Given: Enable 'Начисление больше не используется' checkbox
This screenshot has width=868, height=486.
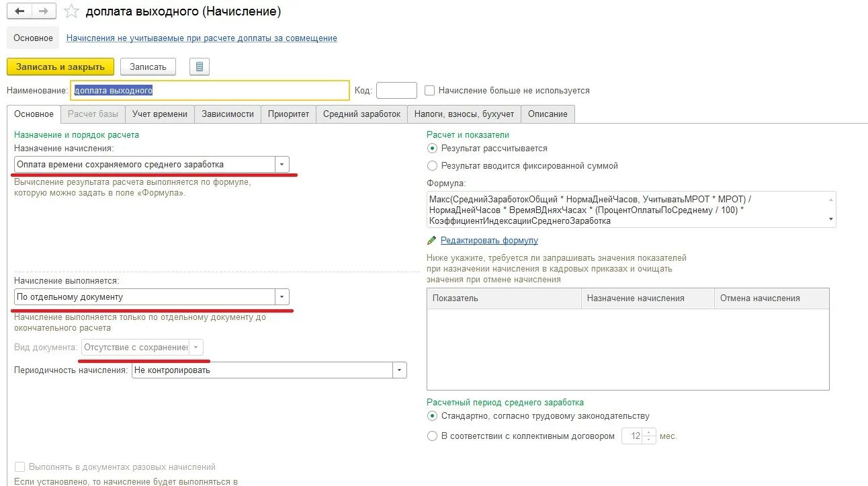Looking at the screenshot, I should [430, 90].
